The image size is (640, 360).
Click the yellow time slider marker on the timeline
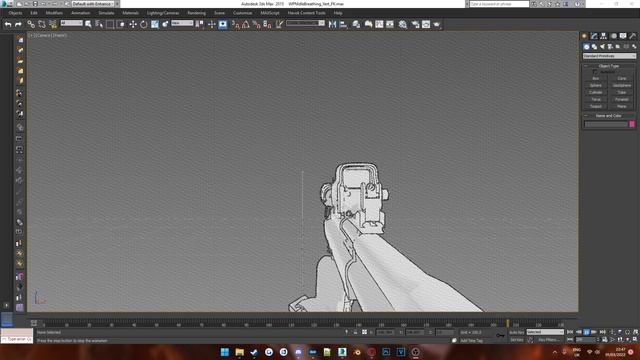coord(508,323)
